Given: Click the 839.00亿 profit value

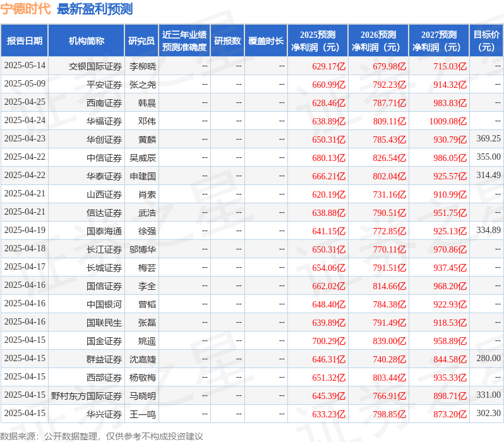Looking at the screenshot, I should tap(390, 341).
